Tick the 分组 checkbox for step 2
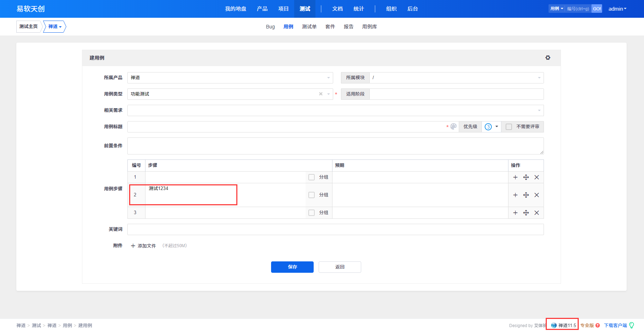The image size is (644, 331). [x=312, y=195]
